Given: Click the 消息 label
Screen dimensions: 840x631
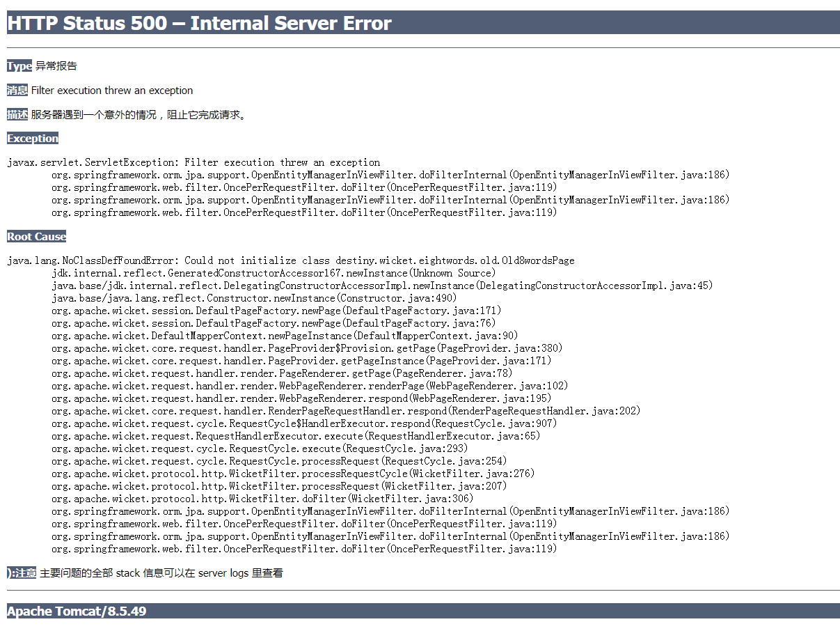Looking at the screenshot, I should 17,91.
